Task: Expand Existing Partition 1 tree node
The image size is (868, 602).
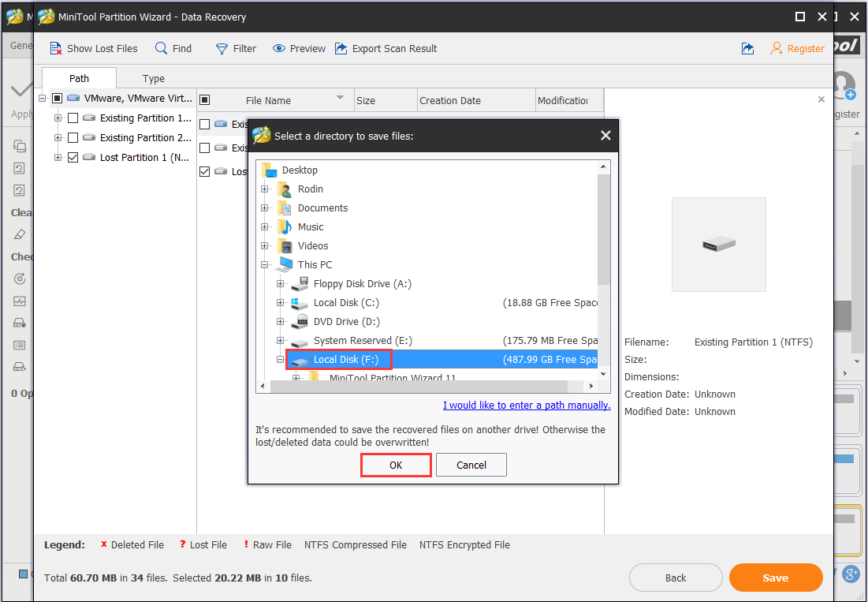Action: pos(58,118)
